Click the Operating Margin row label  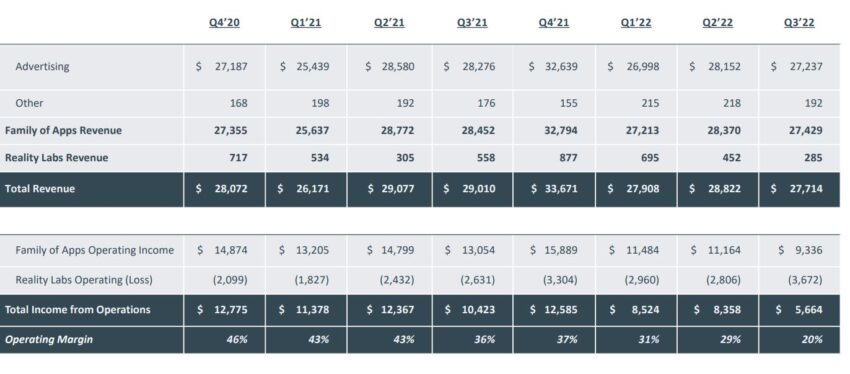pos(49,340)
